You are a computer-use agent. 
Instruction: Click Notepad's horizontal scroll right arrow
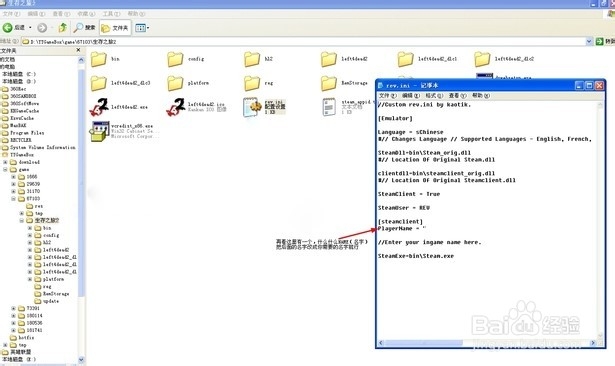pos(593,343)
